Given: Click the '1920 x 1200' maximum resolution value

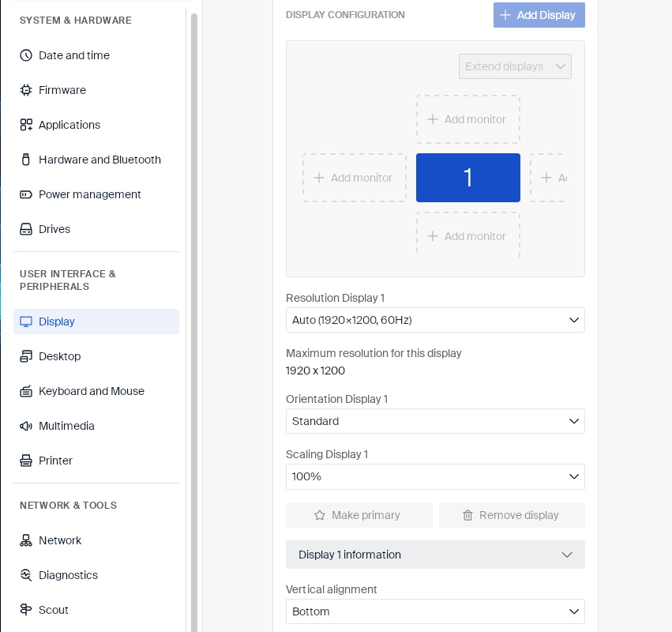Looking at the screenshot, I should [315, 371].
